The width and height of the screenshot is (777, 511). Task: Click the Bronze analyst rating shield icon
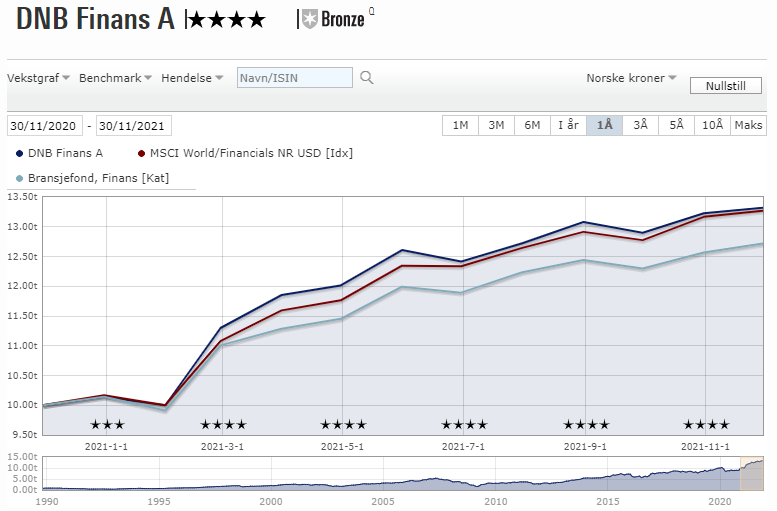[x=310, y=20]
